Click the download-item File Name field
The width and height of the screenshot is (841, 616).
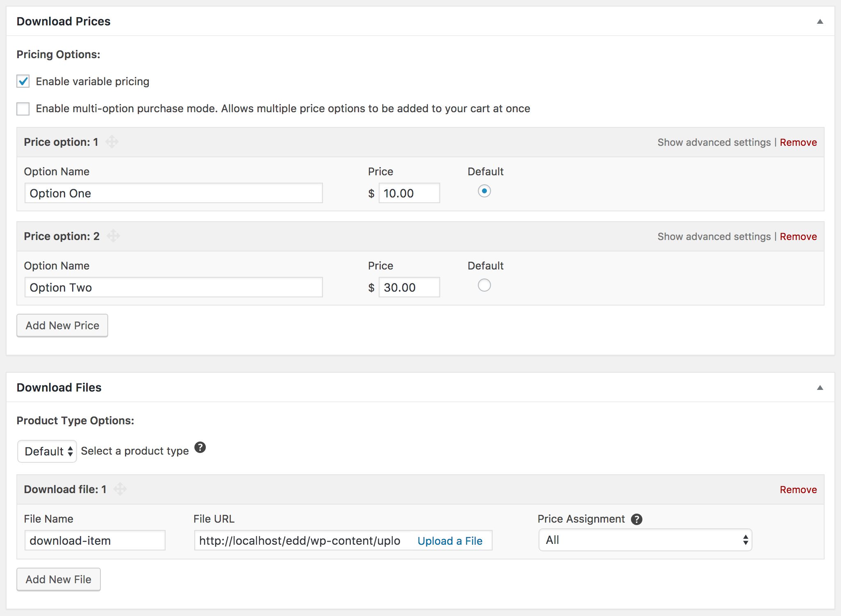point(95,541)
